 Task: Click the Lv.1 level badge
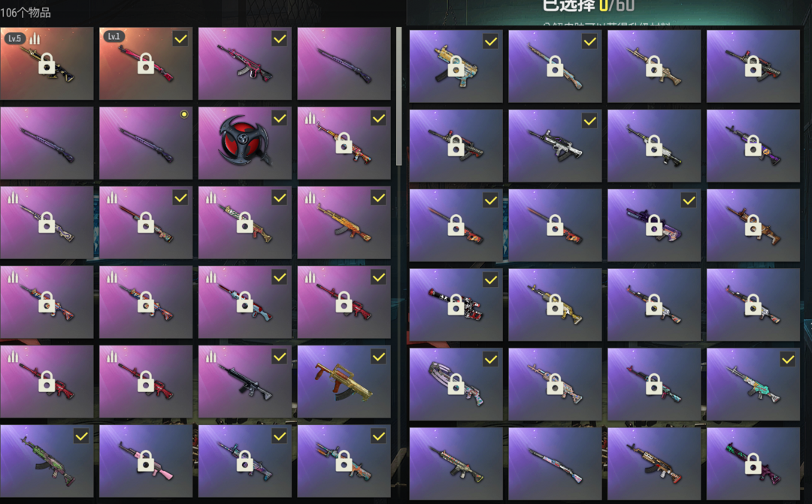(114, 36)
